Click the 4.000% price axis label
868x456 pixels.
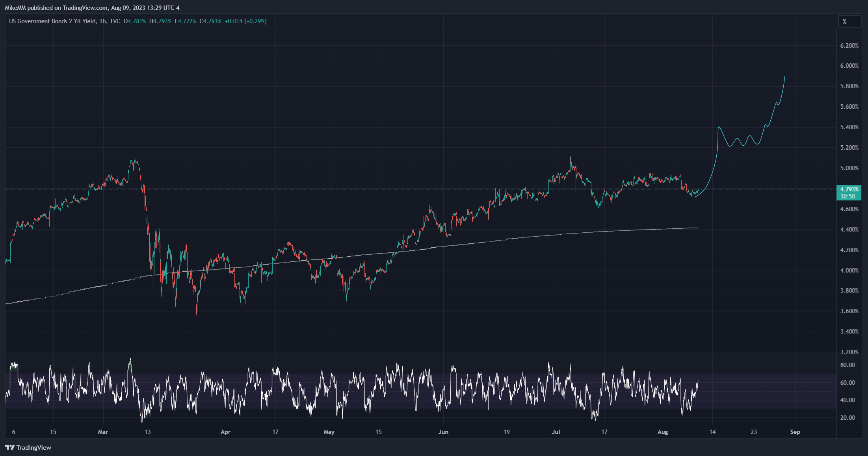click(x=849, y=271)
